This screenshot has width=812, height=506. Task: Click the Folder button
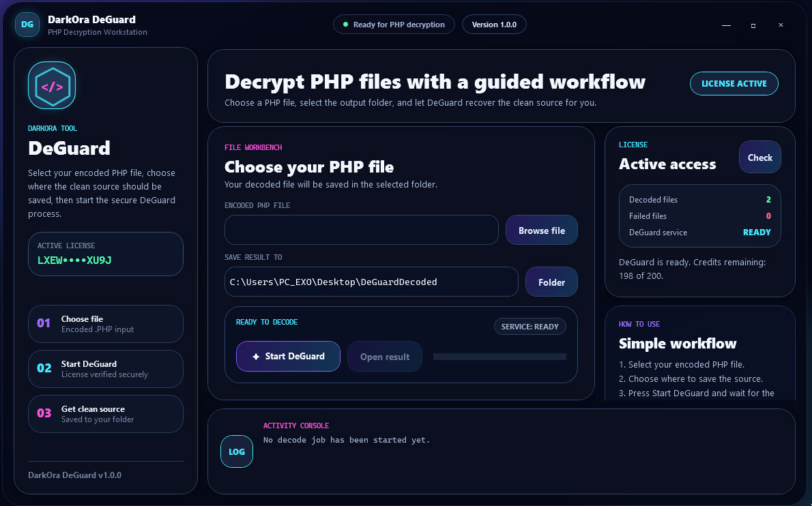pos(551,282)
